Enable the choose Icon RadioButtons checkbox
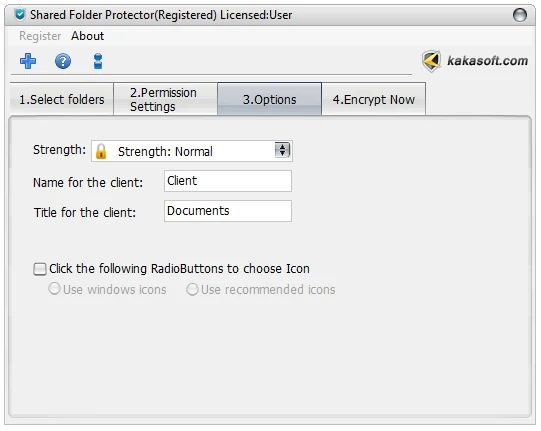The height and width of the screenshot is (431, 541). 40,269
